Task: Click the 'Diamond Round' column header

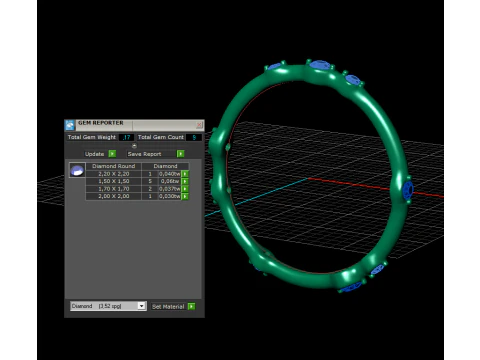Action: click(x=114, y=166)
